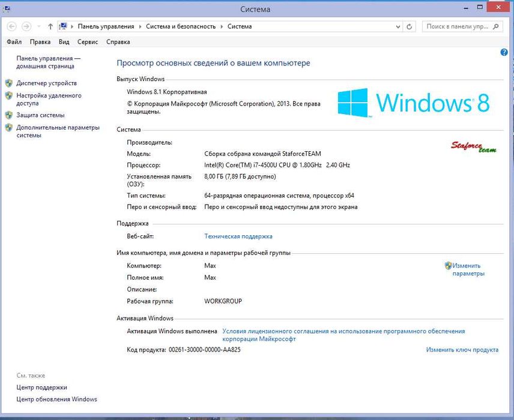Viewport: 514px width, 420px height.
Task: Click the Back navigation arrow
Action: 12,26
